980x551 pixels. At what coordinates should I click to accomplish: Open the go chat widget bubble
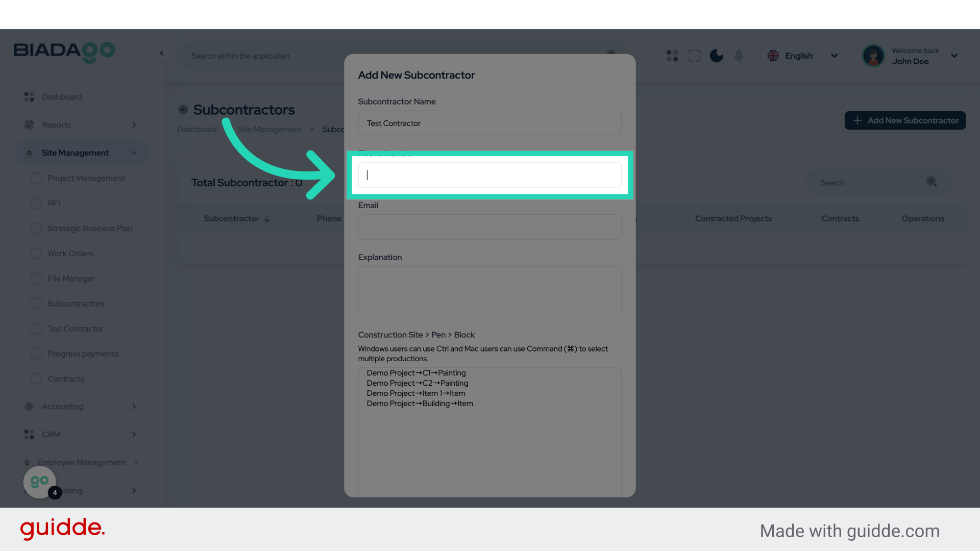(x=40, y=482)
